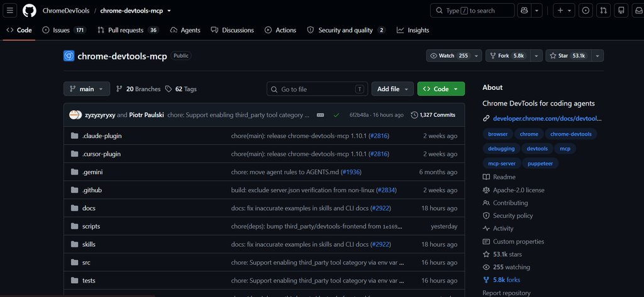
Task: Click the docs folder icon
Action: click(74, 208)
